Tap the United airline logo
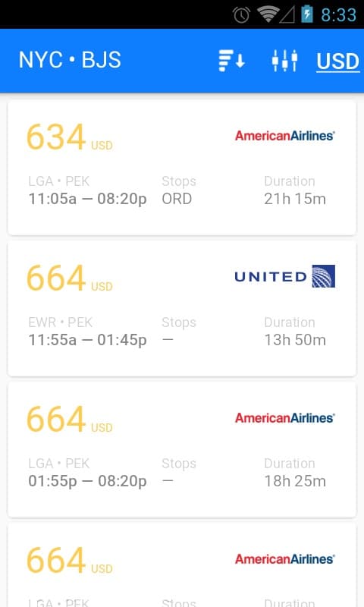Screen dimensions: 364x607 (284, 276)
